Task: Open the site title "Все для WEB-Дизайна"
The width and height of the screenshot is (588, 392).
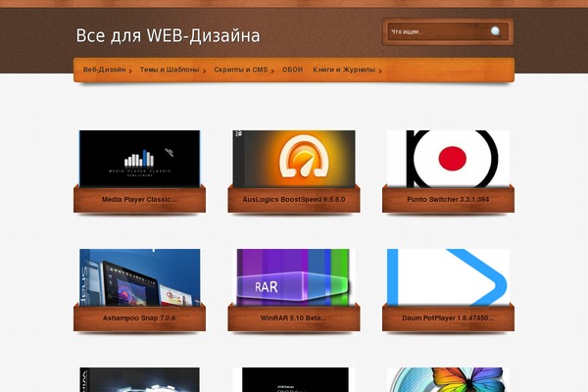Action: (168, 35)
